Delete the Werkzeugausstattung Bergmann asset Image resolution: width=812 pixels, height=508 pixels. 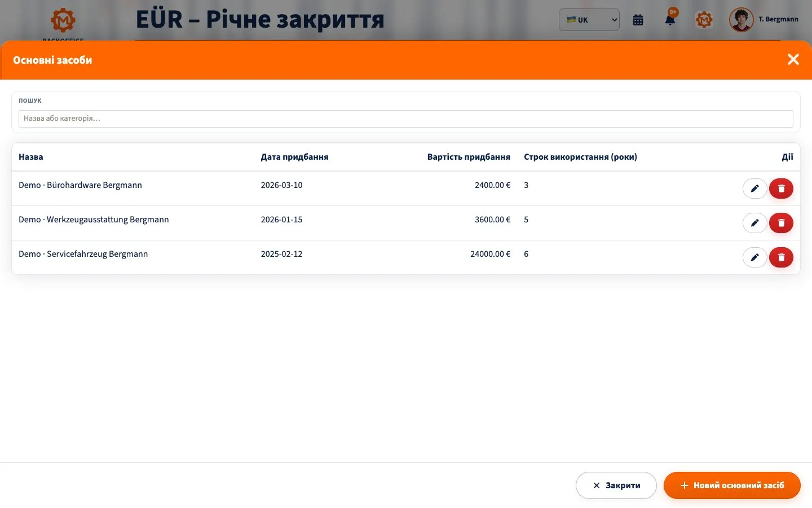point(781,223)
